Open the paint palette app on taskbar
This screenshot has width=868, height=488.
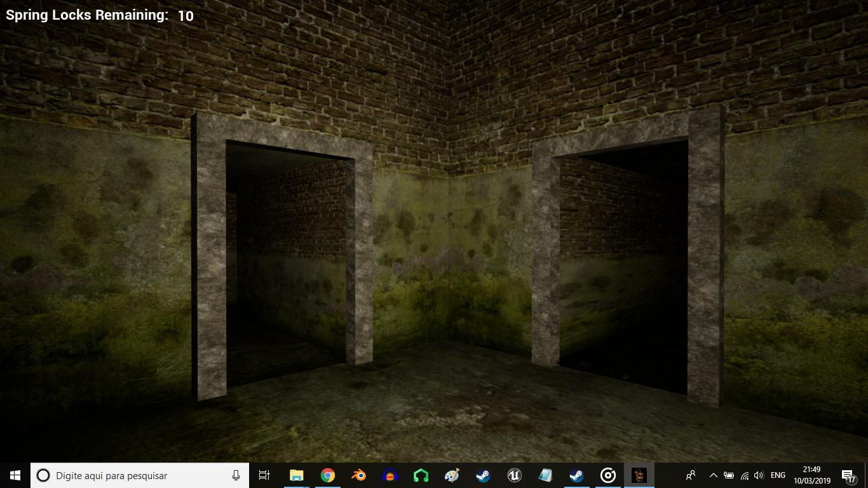(452, 475)
